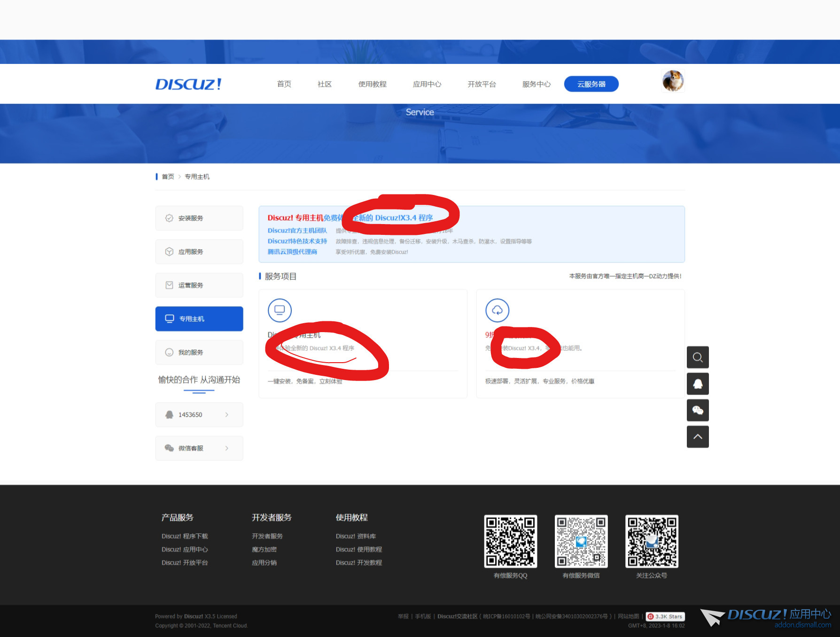Open 应用中心 navigation item
The image size is (840, 637).
(x=427, y=84)
